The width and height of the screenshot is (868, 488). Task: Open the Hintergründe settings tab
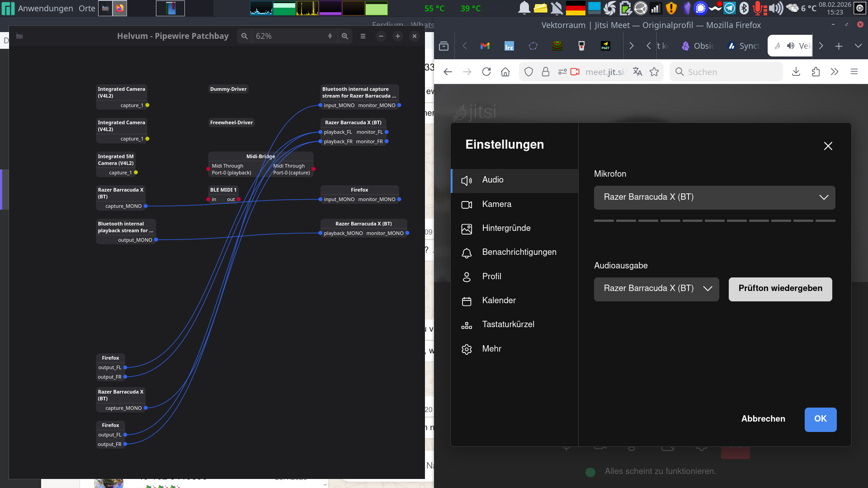pyautogui.click(x=506, y=228)
